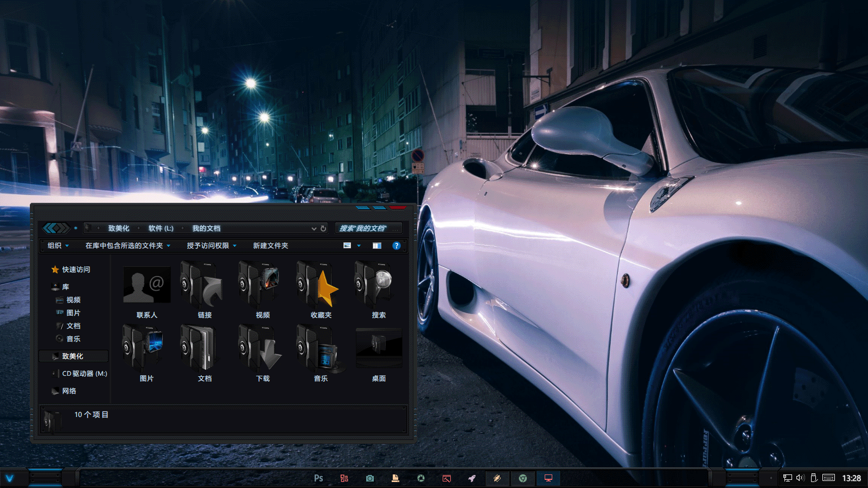Viewport: 868px width, 488px height.
Task: Open the red grid app in taskbar
Action: coord(344,478)
